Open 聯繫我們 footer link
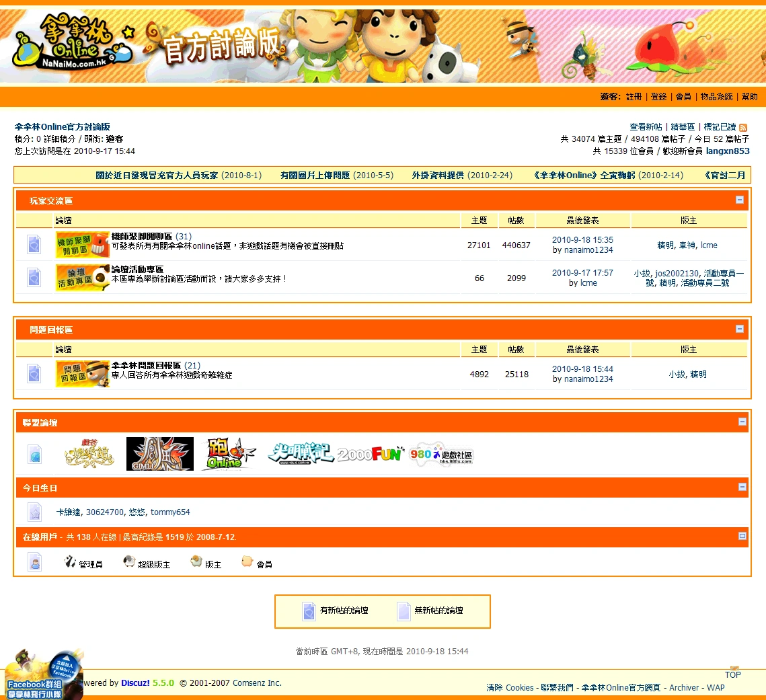 pyautogui.click(x=557, y=687)
